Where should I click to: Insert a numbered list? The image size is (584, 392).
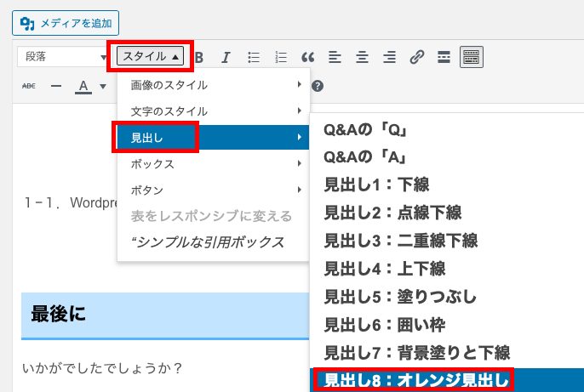pyautogui.click(x=280, y=58)
